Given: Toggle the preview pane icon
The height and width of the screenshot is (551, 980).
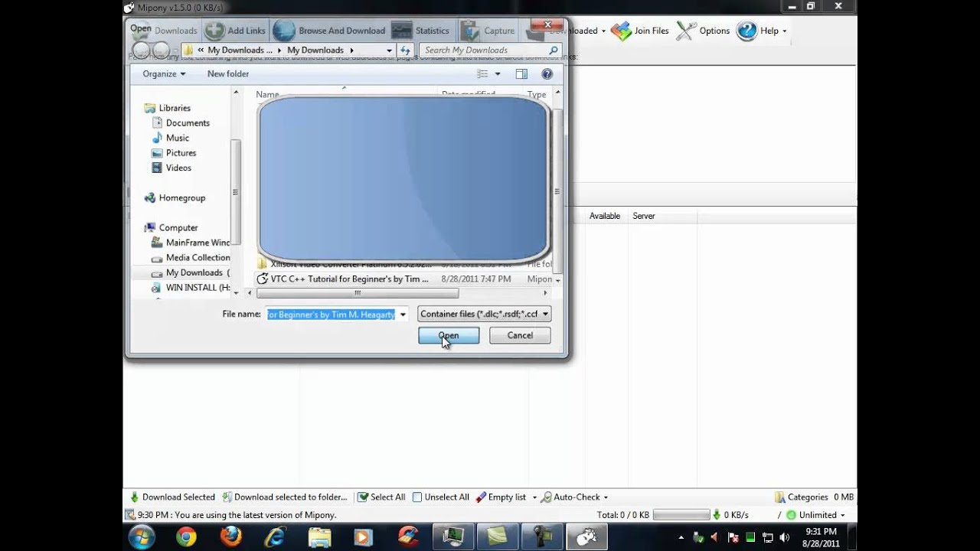Looking at the screenshot, I should (521, 74).
